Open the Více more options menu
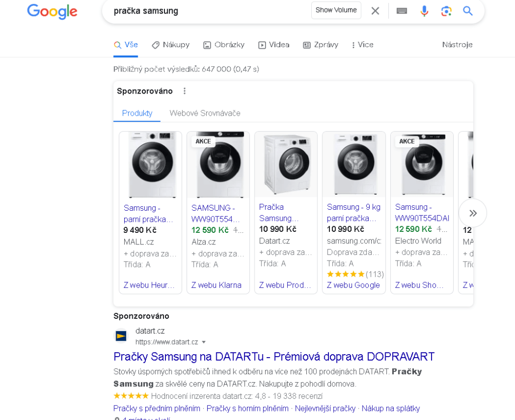The height and width of the screenshot is (420, 515). pyautogui.click(x=362, y=45)
